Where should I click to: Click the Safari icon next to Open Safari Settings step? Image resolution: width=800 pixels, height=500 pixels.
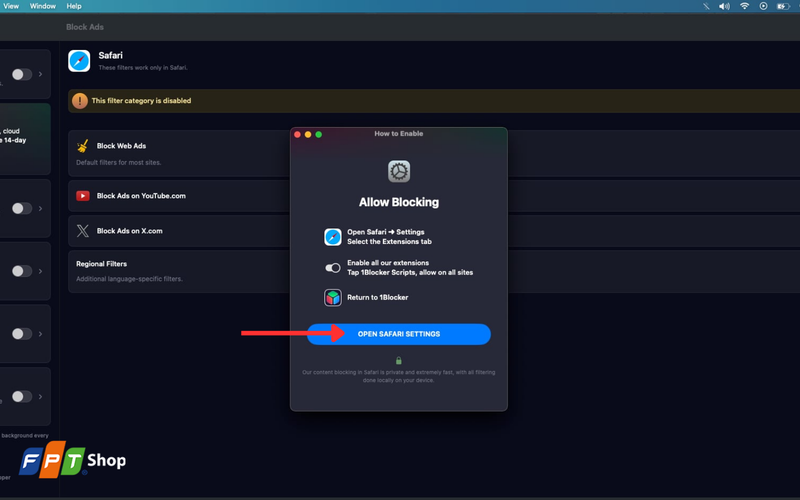333,237
